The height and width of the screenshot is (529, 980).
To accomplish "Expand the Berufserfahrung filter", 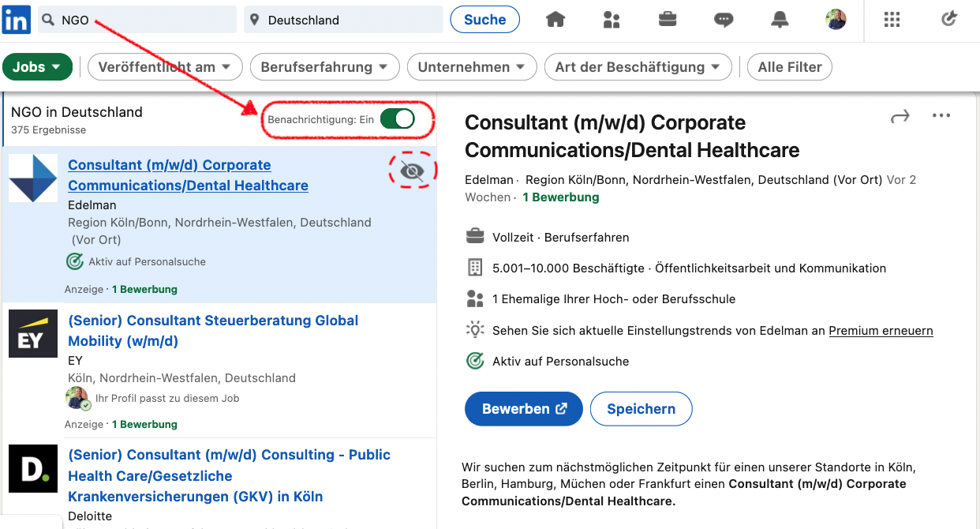I will click(324, 67).
